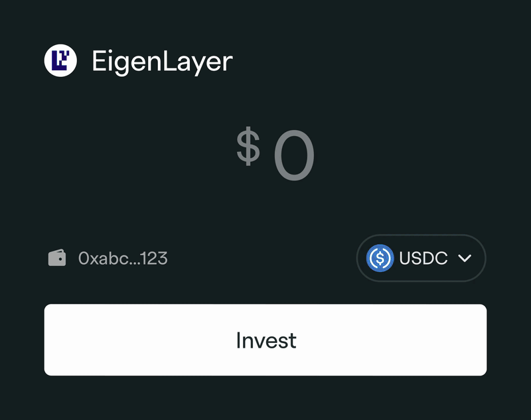Tap the circular dollar USDC badge
The width and height of the screenshot is (531, 420).
pyautogui.click(x=380, y=258)
